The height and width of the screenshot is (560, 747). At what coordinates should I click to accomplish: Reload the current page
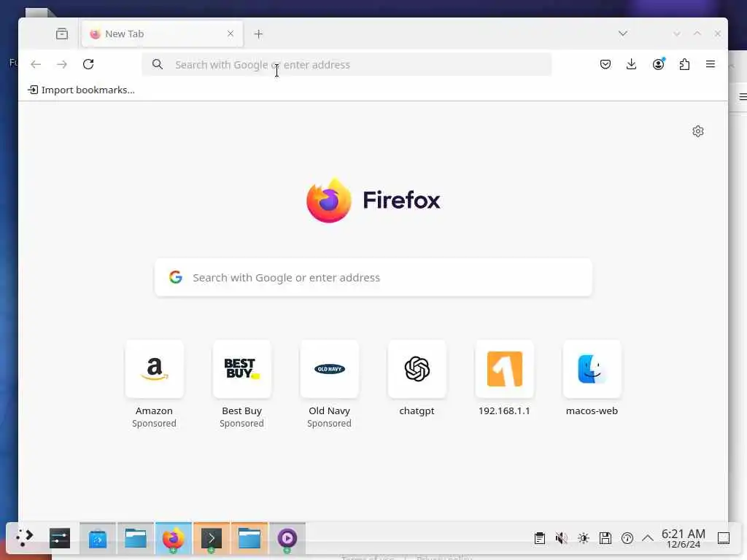click(x=88, y=64)
